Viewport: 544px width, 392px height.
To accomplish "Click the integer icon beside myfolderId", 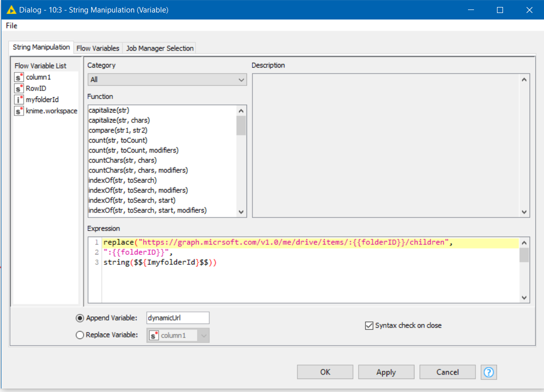I will tap(18, 99).
